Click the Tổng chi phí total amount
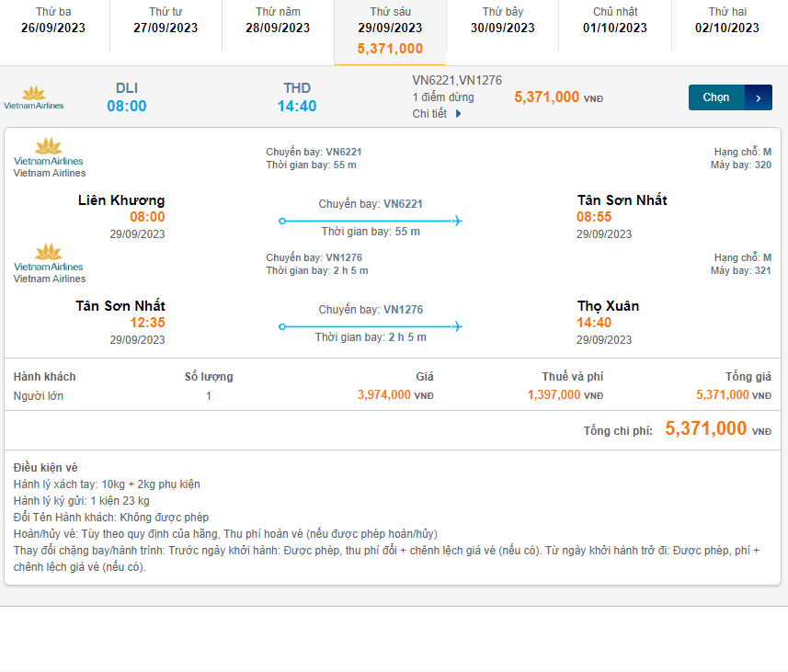The height and width of the screenshot is (672, 788). (705, 428)
